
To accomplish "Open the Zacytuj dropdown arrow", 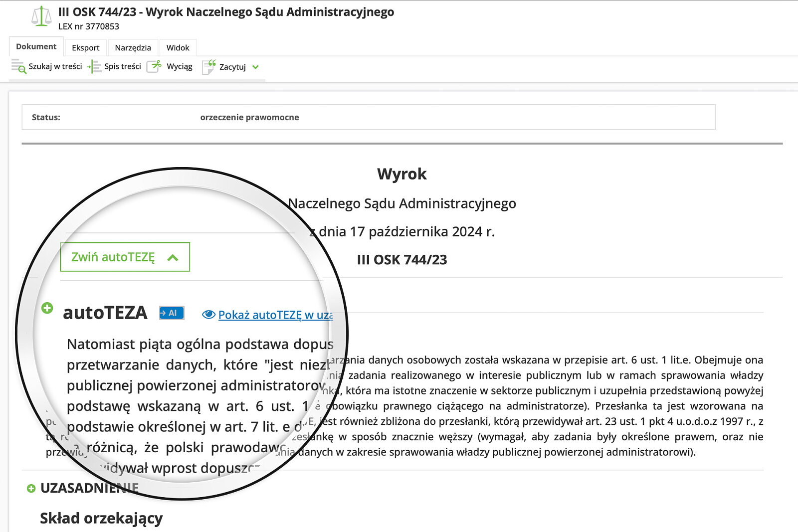I will [x=255, y=67].
